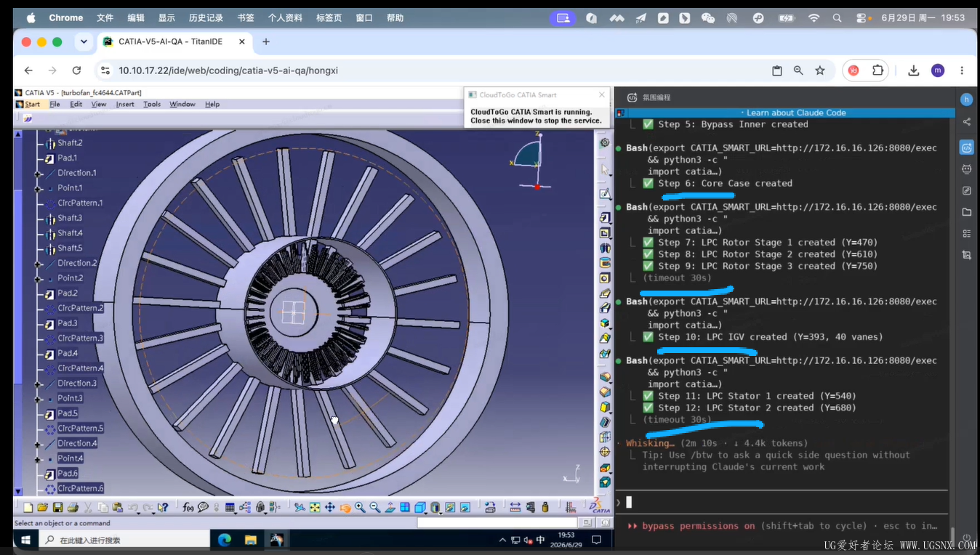Click the Normal View icon
Viewport: 980px width, 555px height.
[x=390, y=507]
